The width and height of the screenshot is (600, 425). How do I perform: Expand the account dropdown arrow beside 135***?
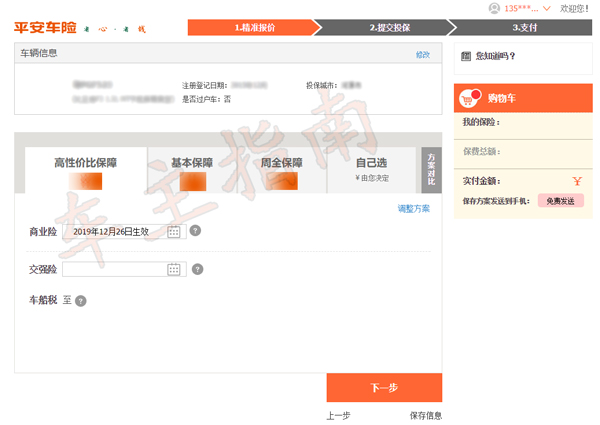547,8
